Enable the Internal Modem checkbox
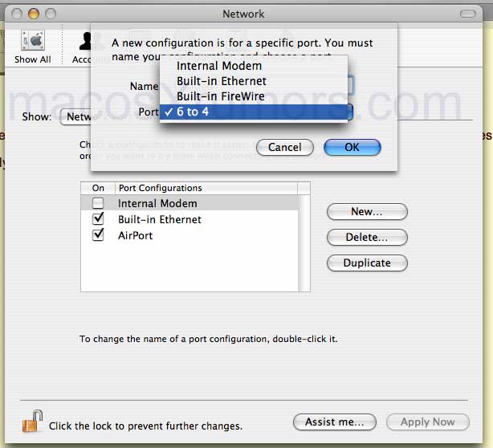 tap(98, 203)
